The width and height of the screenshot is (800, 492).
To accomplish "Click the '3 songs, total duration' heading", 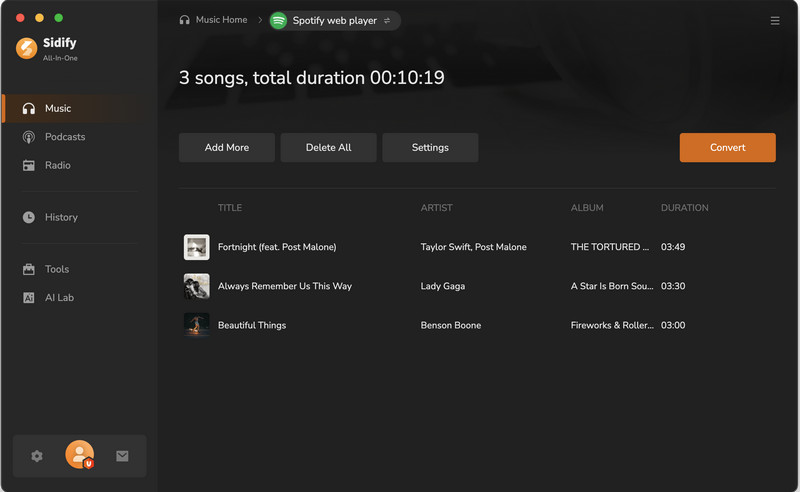I will (312, 78).
